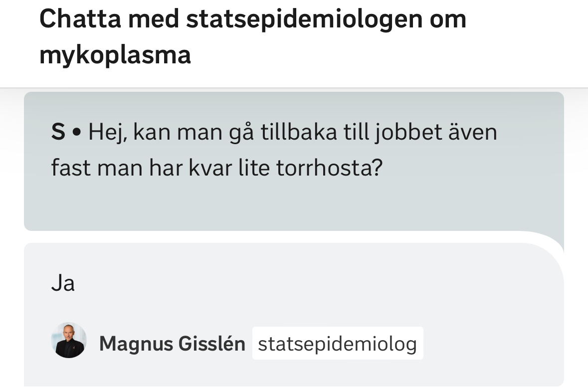Click the bold sender initial "S"
588x389 pixels.
pyautogui.click(x=58, y=132)
